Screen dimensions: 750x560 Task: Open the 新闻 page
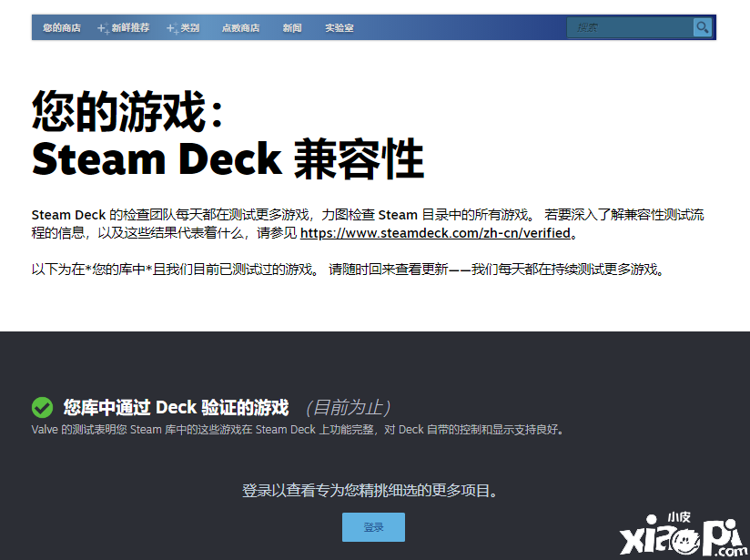292,27
